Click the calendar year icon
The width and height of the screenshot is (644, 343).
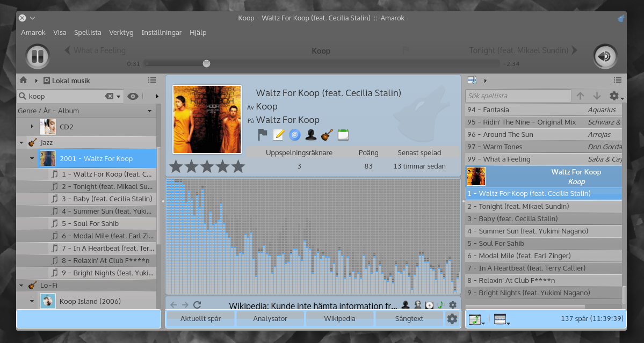pos(343,135)
